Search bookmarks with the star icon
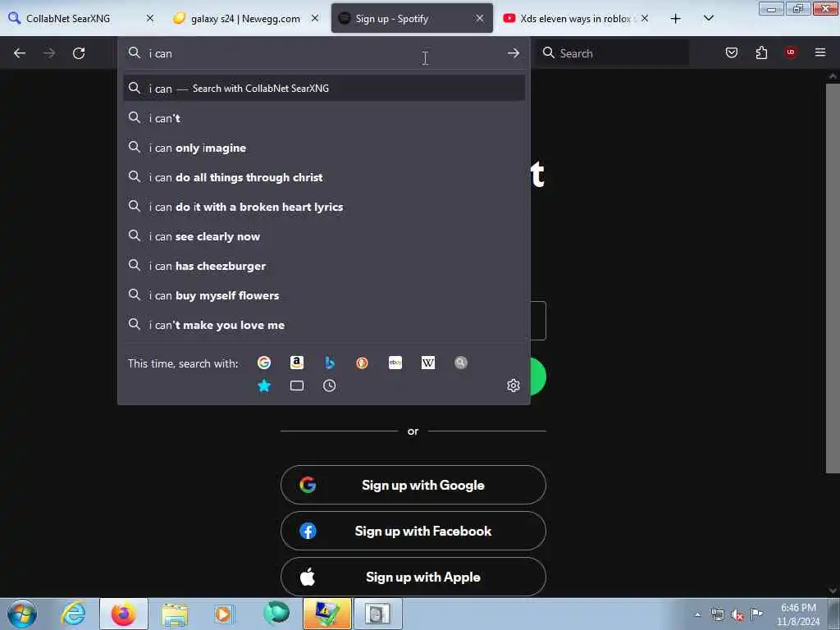The width and height of the screenshot is (840, 630). [x=264, y=386]
